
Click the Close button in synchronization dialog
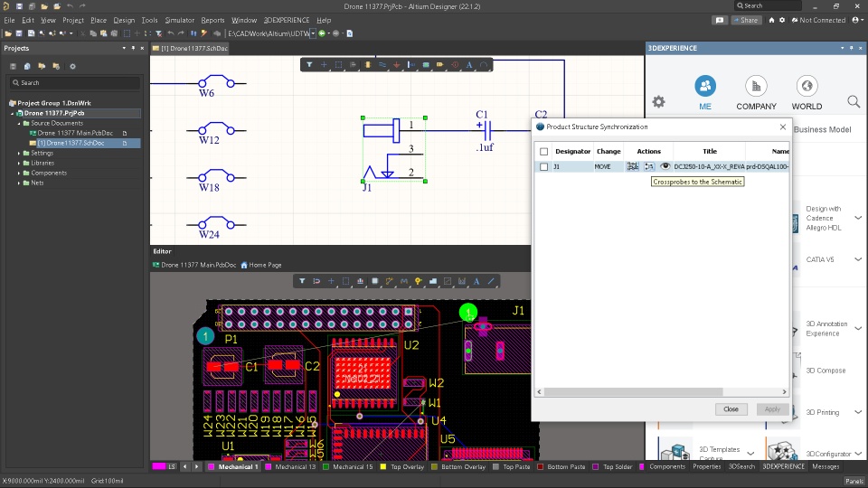[731, 408]
